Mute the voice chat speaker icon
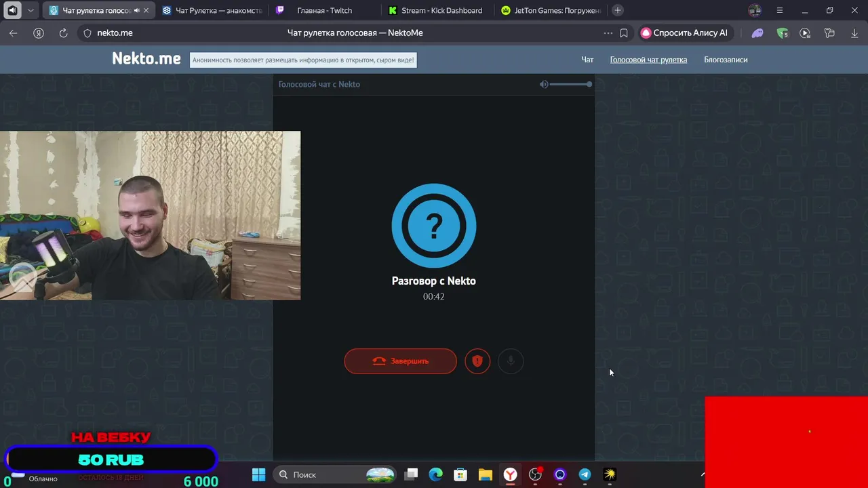 pos(543,84)
